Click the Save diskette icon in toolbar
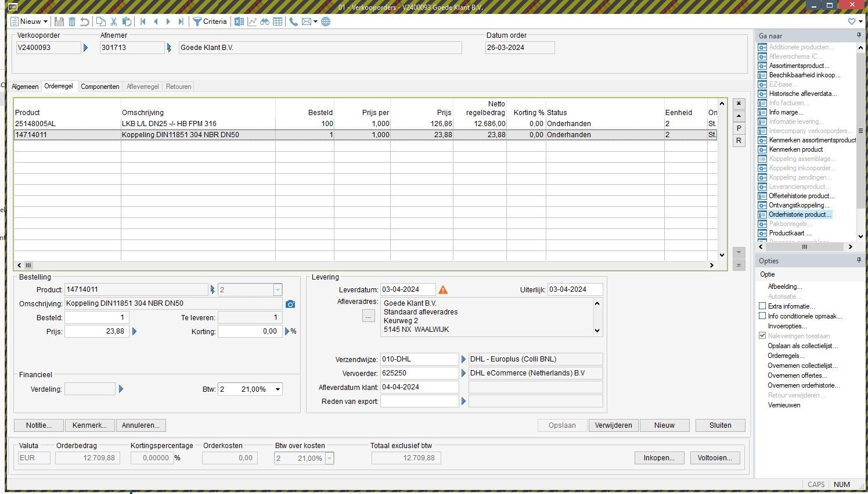The width and height of the screenshot is (868, 494). (59, 22)
